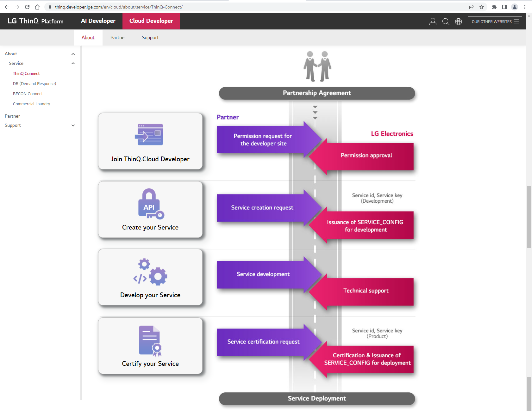Click Partner in the left sidebar

point(12,116)
